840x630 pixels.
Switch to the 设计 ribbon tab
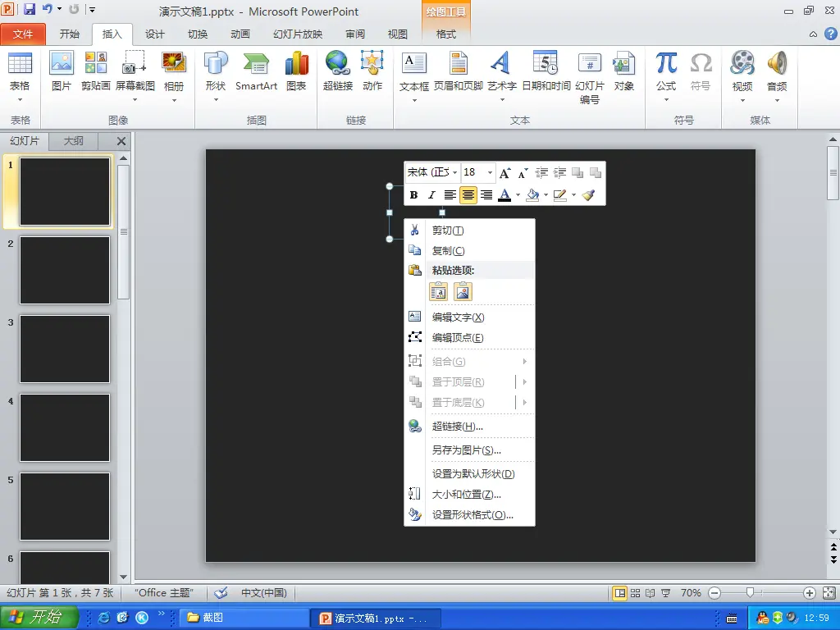pos(154,34)
